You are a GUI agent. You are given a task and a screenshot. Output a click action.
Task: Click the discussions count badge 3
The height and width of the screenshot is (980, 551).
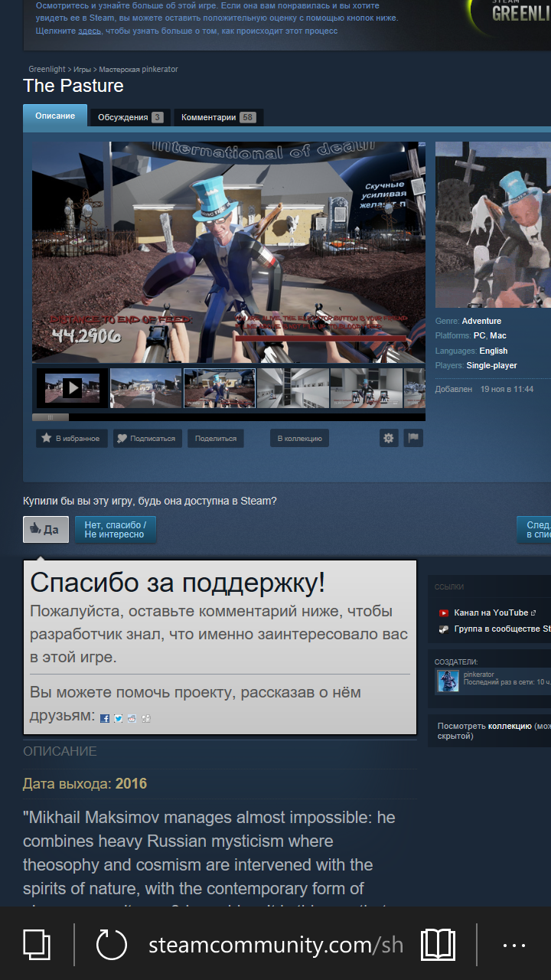tap(157, 118)
